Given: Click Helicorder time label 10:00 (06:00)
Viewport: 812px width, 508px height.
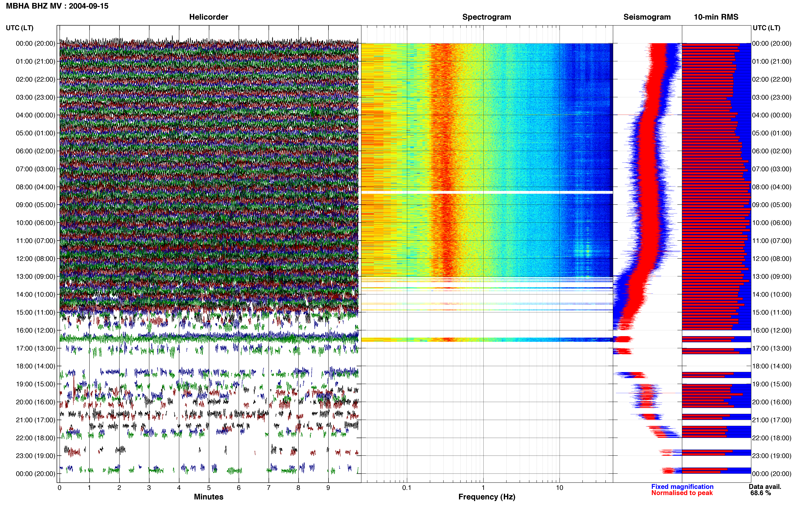Looking at the screenshot, I should [36, 222].
